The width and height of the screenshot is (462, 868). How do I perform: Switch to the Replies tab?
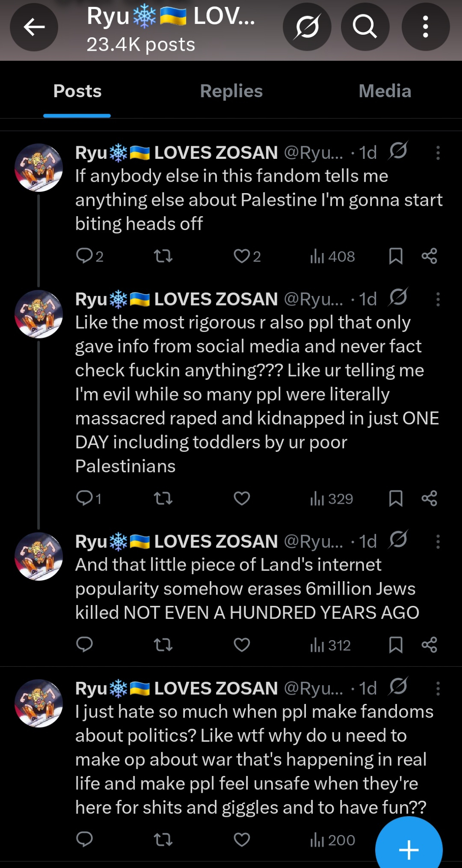click(x=231, y=92)
